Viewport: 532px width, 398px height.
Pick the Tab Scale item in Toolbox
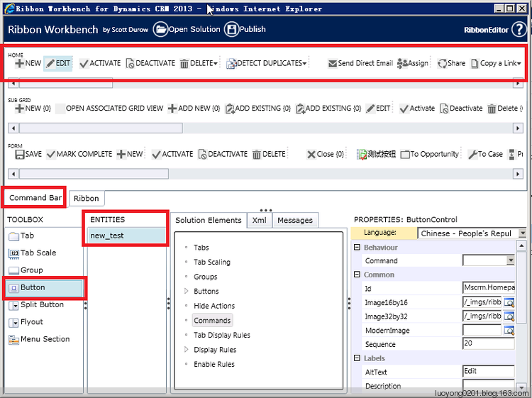click(32, 253)
